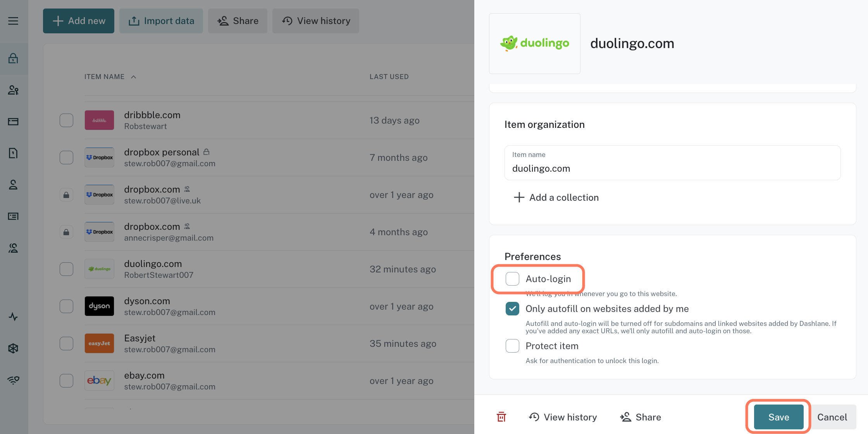The height and width of the screenshot is (434, 868).
Task: Select the checkbox next to dribbble.com
Action: pyautogui.click(x=66, y=120)
